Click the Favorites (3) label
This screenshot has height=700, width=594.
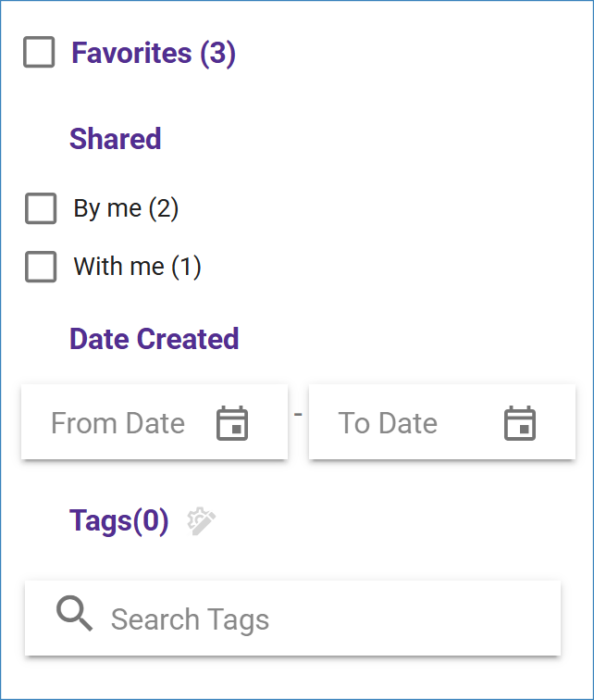[154, 54]
